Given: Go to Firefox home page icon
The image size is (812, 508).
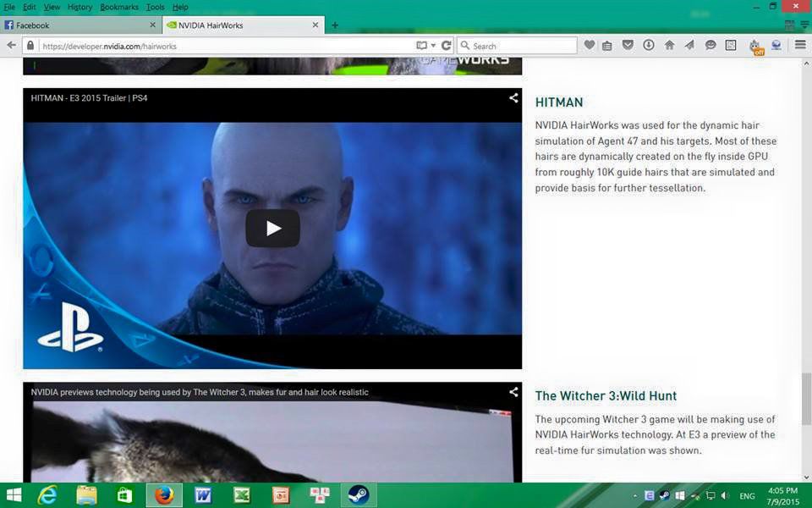Looking at the screenshot, I should 669,46.
